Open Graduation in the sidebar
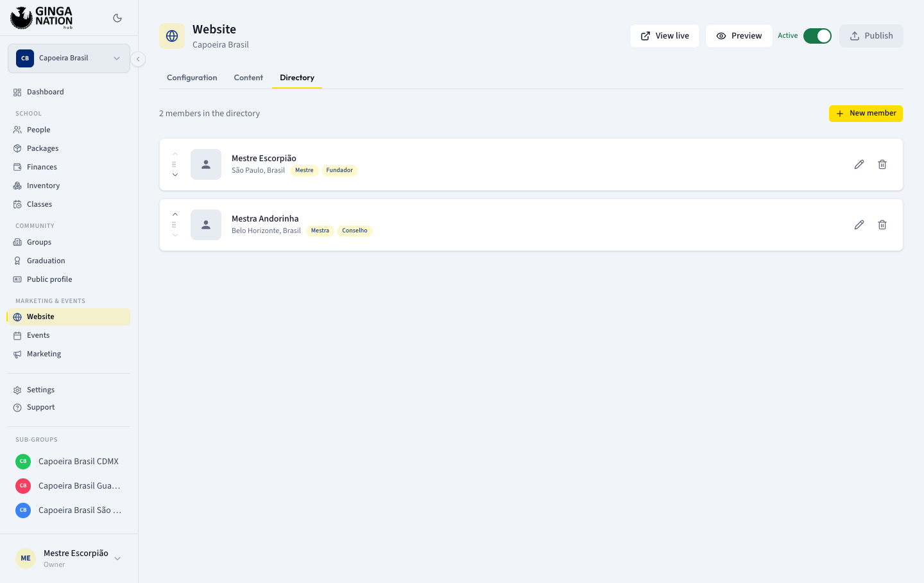The image size is (924, 583). [69, 261]
